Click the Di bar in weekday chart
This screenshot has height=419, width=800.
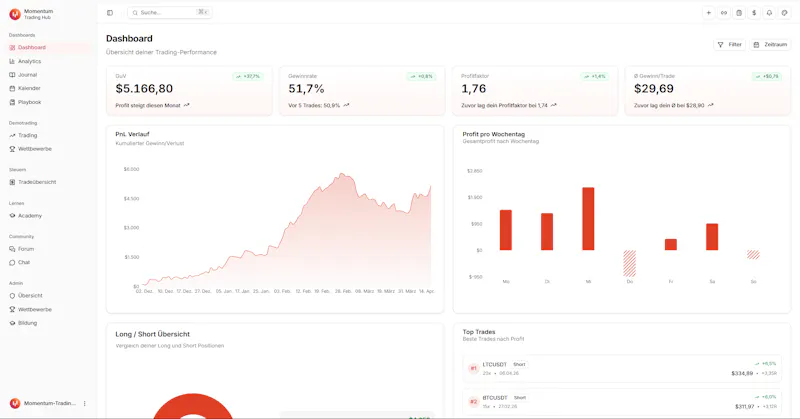(x=547, y=232)
